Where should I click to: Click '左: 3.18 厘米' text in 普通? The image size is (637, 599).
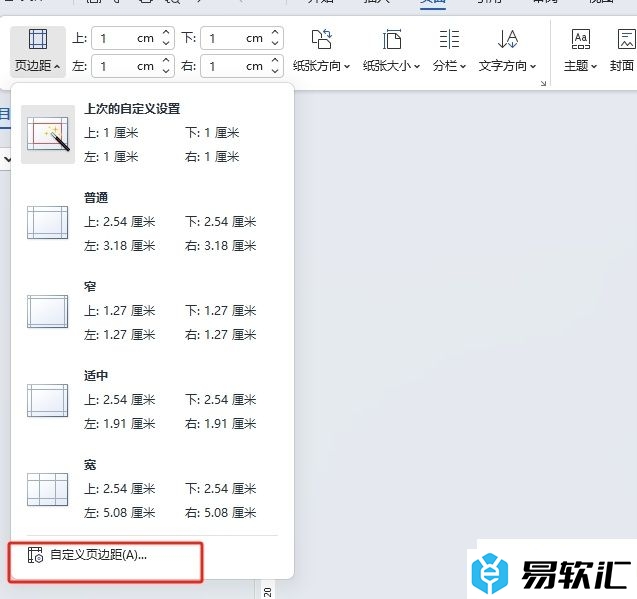(x=119, y=246)
